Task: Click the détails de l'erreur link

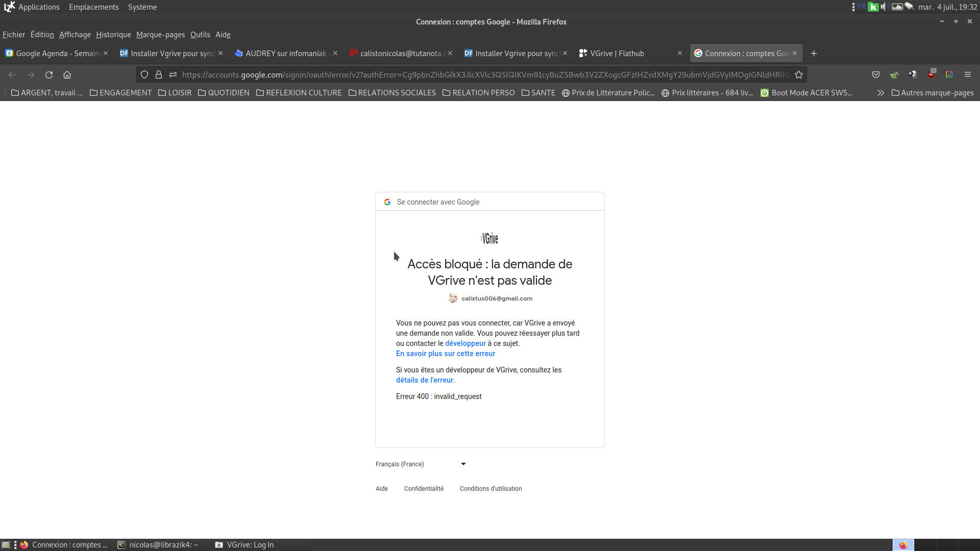Action: pyautogui.click(x=424, y=380)
